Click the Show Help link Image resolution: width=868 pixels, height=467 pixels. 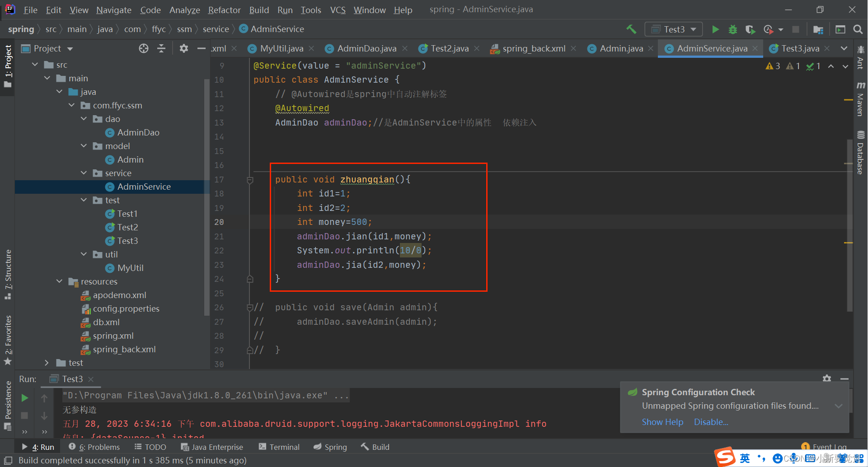[x=662, y=422]
